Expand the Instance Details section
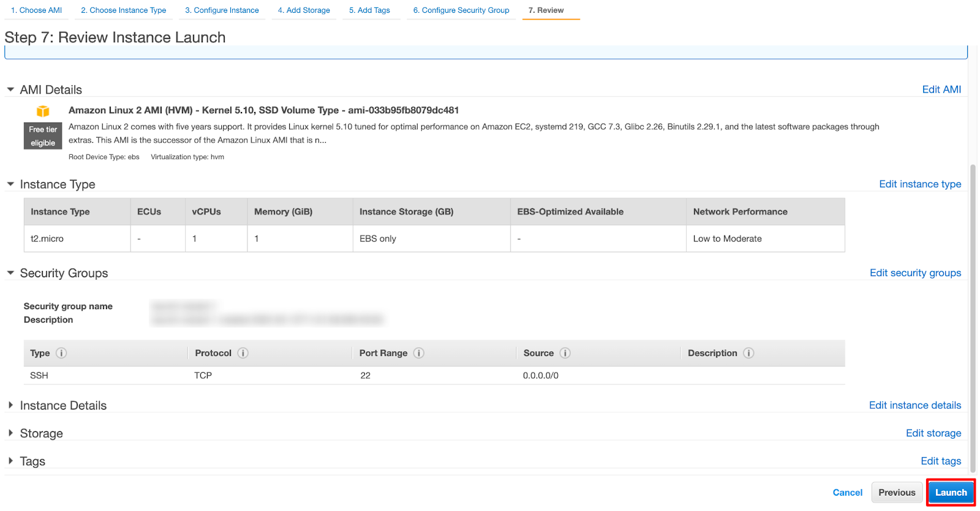Screen dimensions: 980x511 (10, 405)
